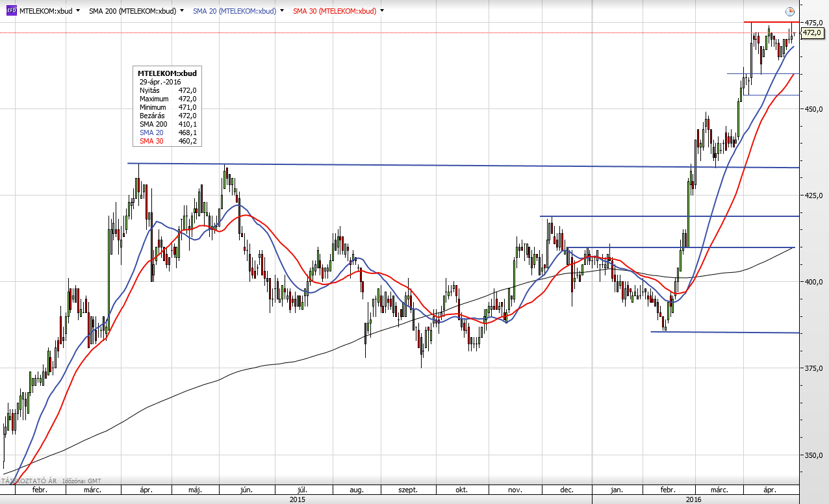Click the Nyitás value in info box
The height and width of the screenshot is (504, 829).
[187, 90]
